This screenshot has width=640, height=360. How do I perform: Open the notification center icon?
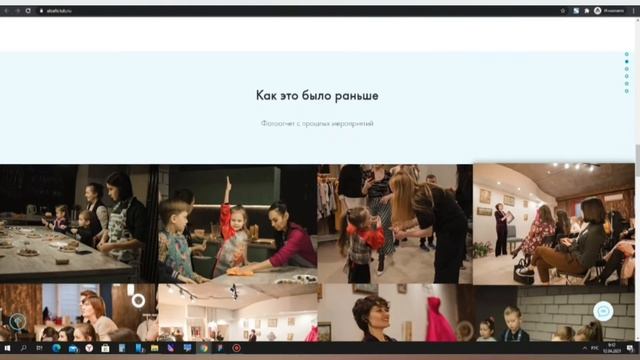630,348
